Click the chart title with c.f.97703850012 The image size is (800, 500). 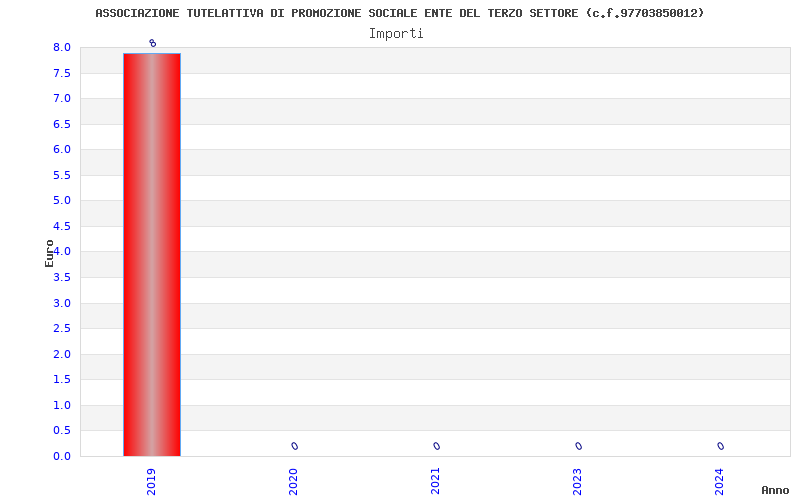[399, 13]
